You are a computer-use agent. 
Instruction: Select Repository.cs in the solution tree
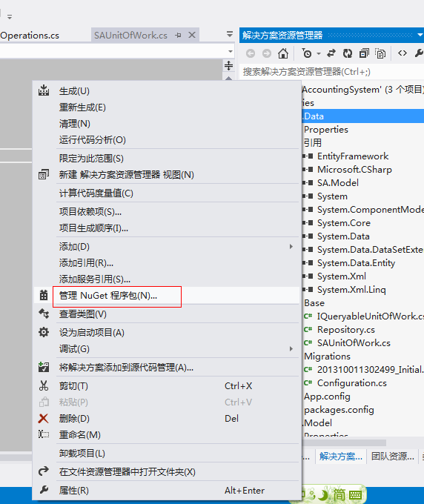click(x=346, y=330)
